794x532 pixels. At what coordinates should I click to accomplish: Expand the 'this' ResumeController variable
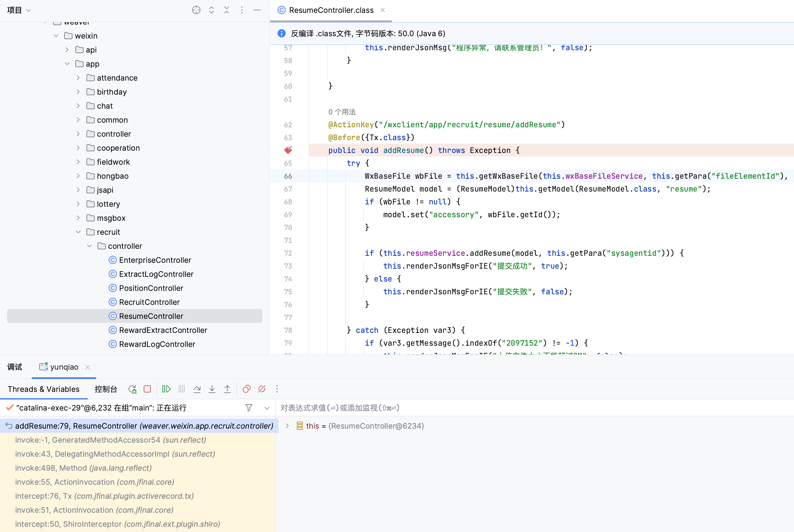pyautogui.click(x=287, y=426)
